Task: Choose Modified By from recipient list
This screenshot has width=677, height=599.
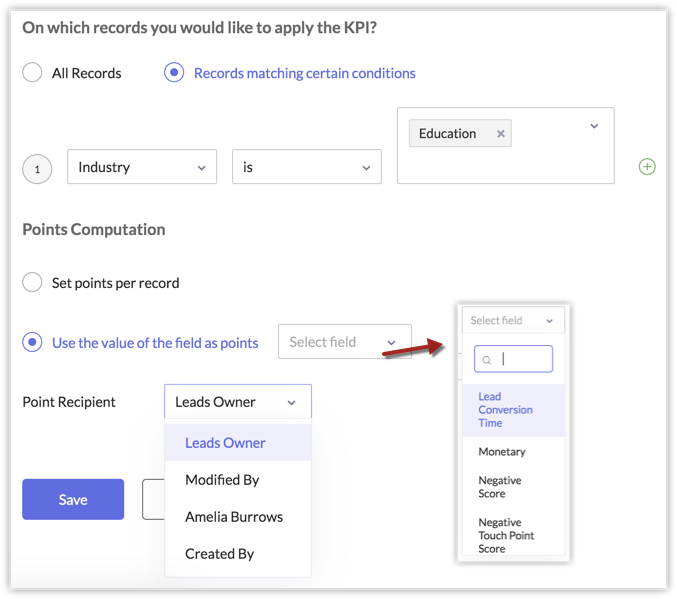Action: point(222,480)
